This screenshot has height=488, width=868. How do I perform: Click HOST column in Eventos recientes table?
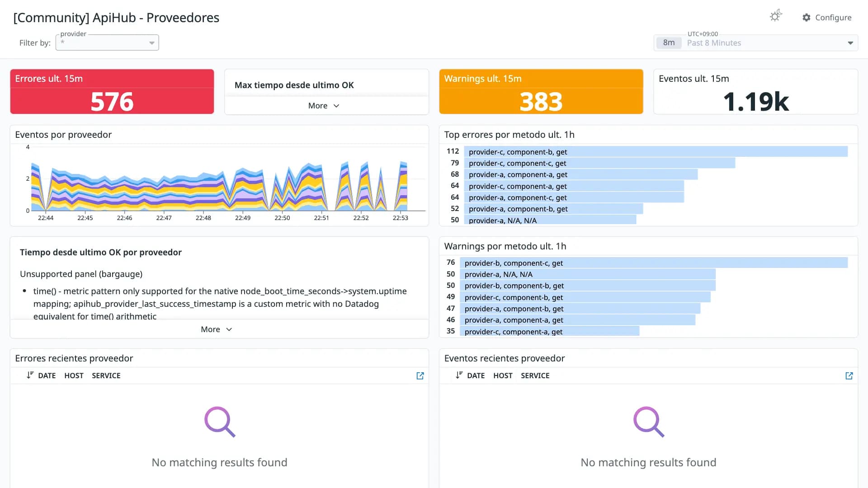(503, 376)
